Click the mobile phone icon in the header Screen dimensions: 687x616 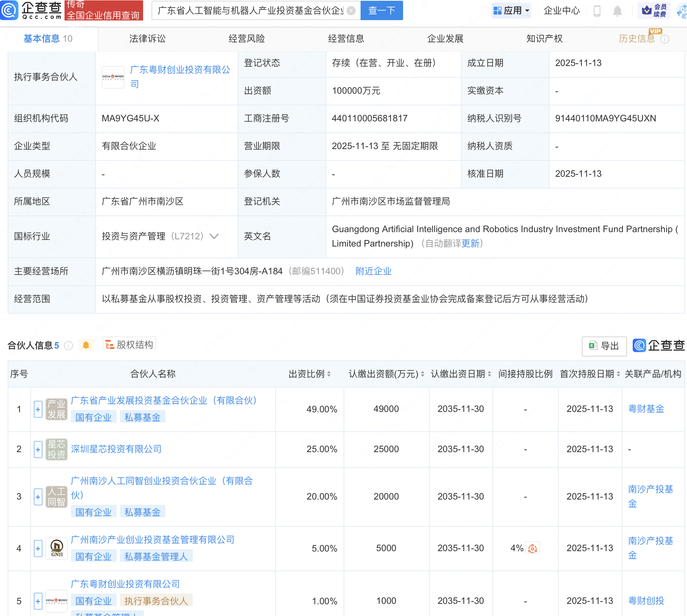point(597,11)
